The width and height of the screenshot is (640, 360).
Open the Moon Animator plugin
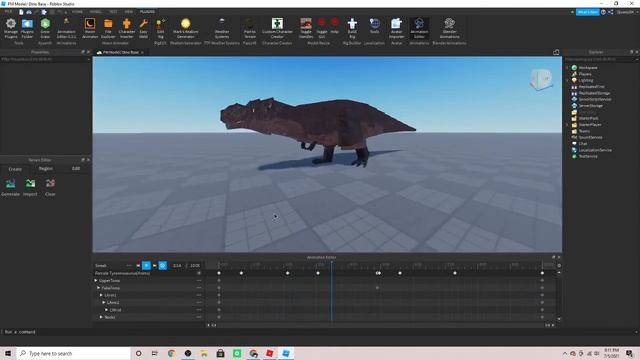tap(90, 28)
